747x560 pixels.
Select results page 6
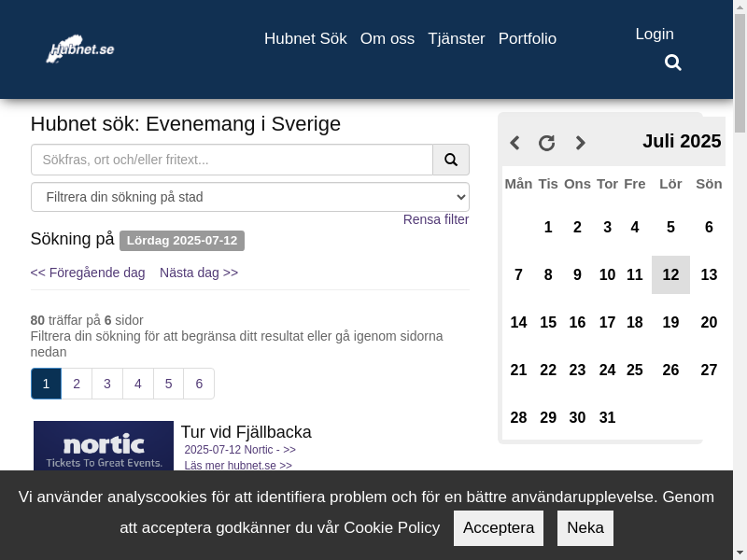[199, 384]
